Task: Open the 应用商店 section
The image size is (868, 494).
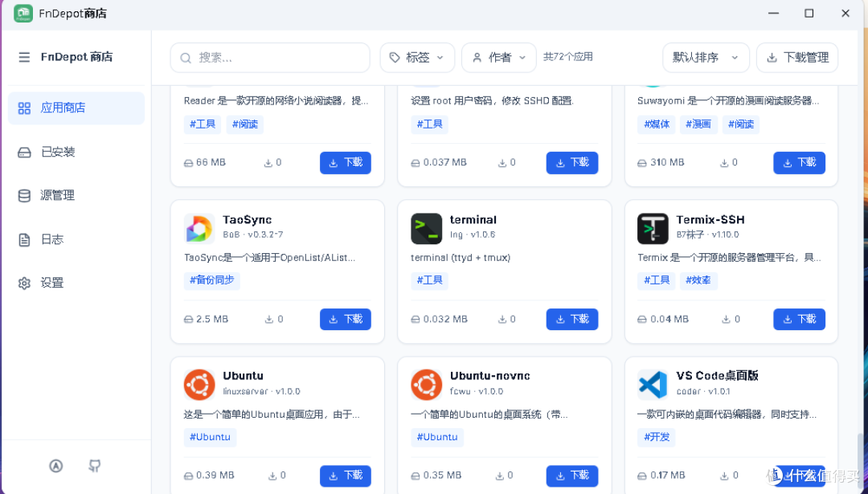Action: 76,108
